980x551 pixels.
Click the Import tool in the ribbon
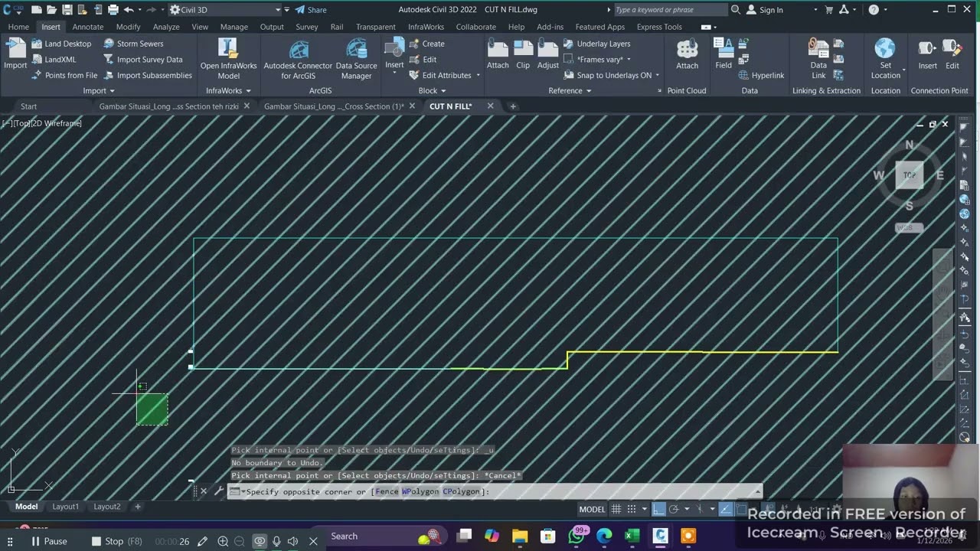[x=15, y=54]
